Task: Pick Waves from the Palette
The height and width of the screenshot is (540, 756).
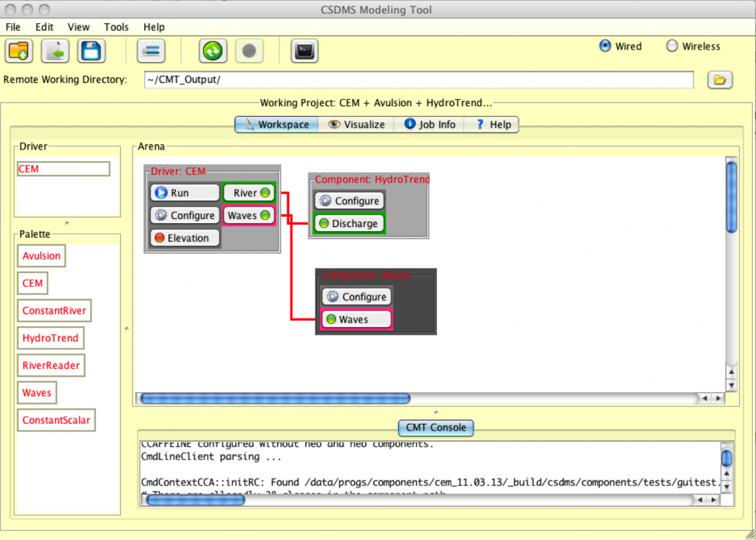Action: pyautogui.click(x=37, y=392)
